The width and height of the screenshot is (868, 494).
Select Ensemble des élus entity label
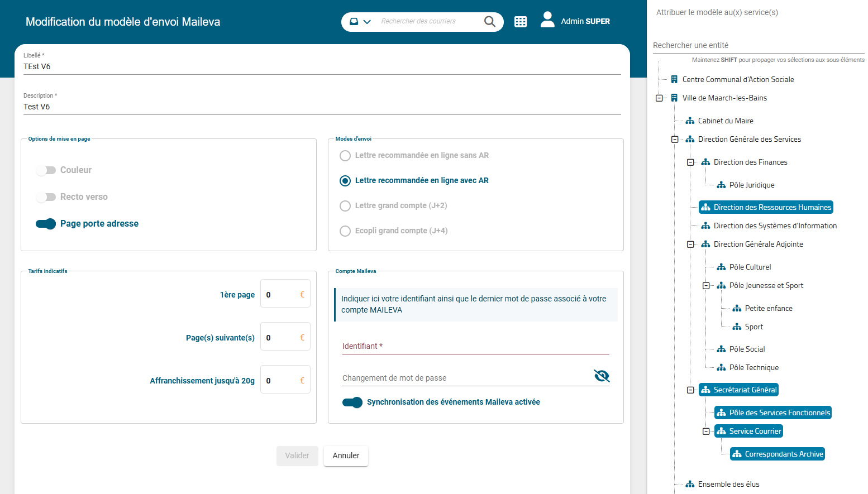point(729,484)
